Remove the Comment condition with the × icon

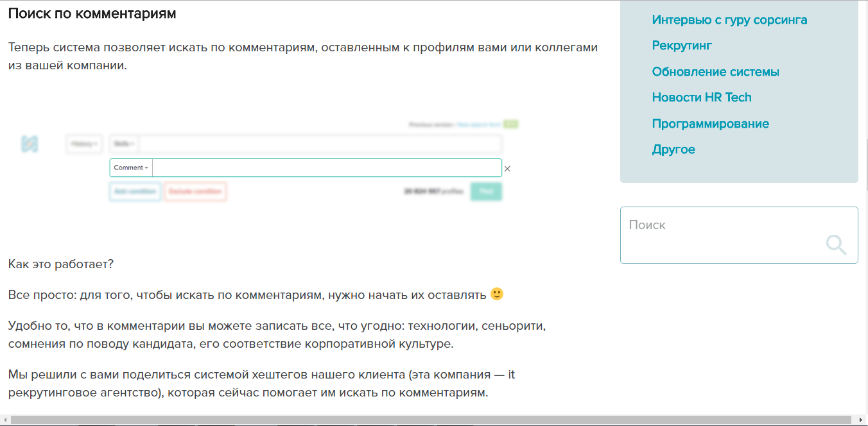tap(507, 168)
